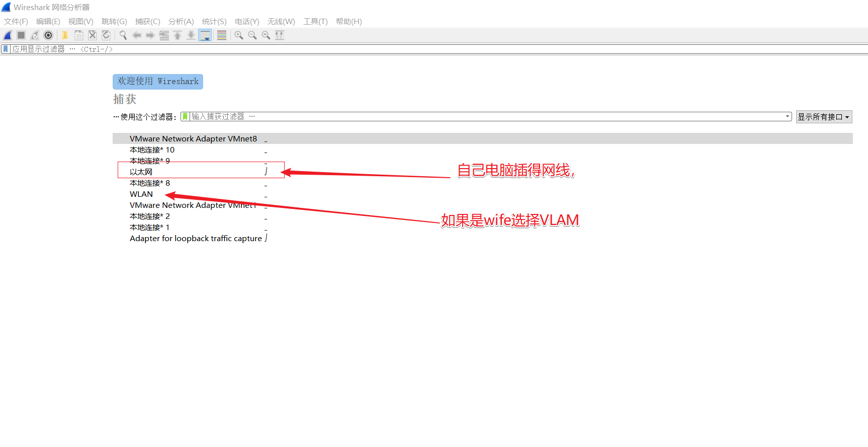Viewport: 868px width, 447px height.
Task: Jump to first packet icon
Action: coord(178,35)
